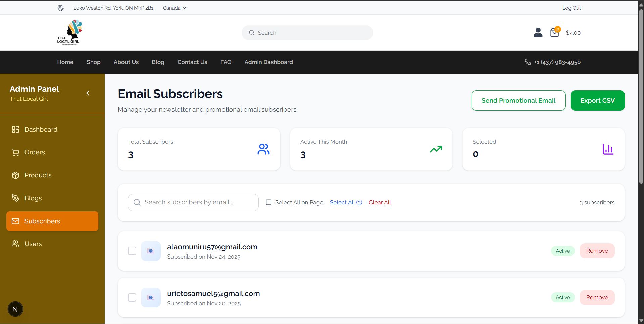This screenshot has height=324, width=644.
Task: Check the checkbox next to urietosamuel5@gmail.com
Action: [x=132, y=297]
